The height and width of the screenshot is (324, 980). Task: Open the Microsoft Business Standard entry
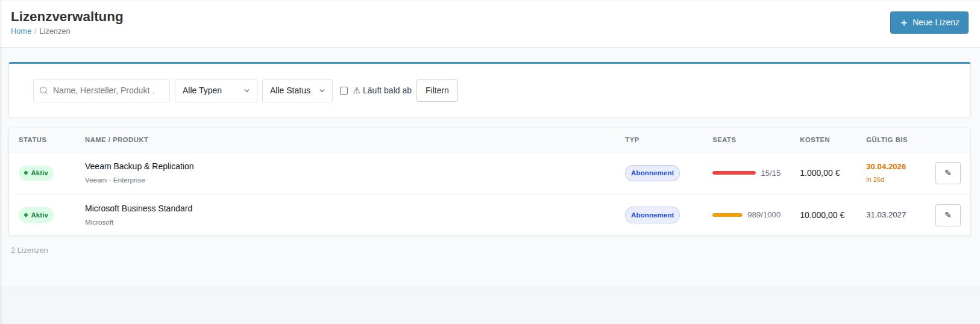[139, 208]
